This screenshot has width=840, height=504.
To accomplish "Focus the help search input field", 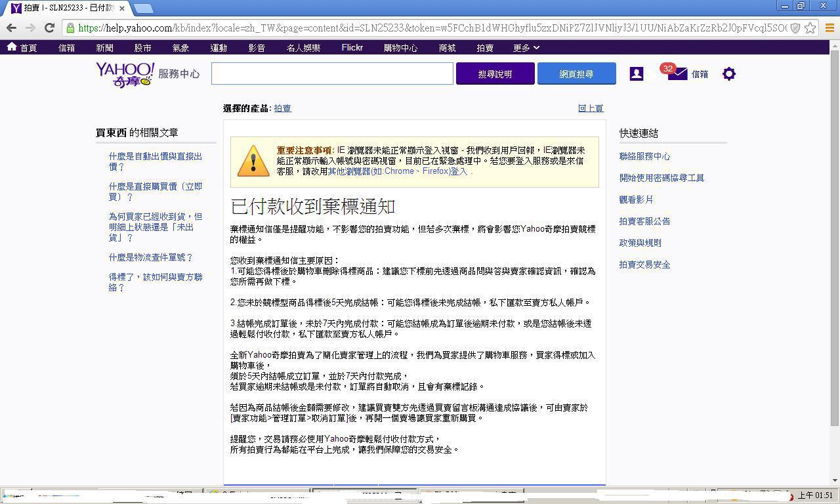I will tap(332, 74).
